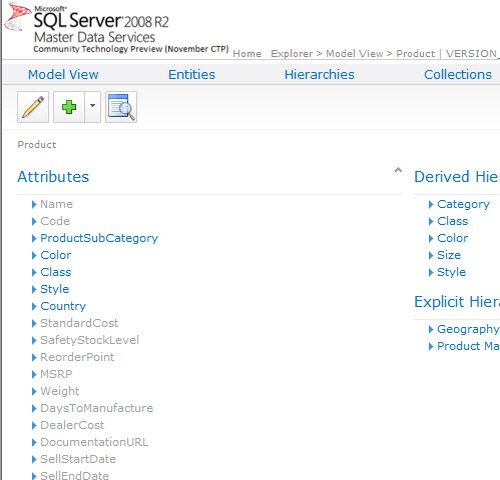Image resolution: width=500 pixels, height=480 pixels.
Task: Open the Collections menu
Action: click(458, 74)
